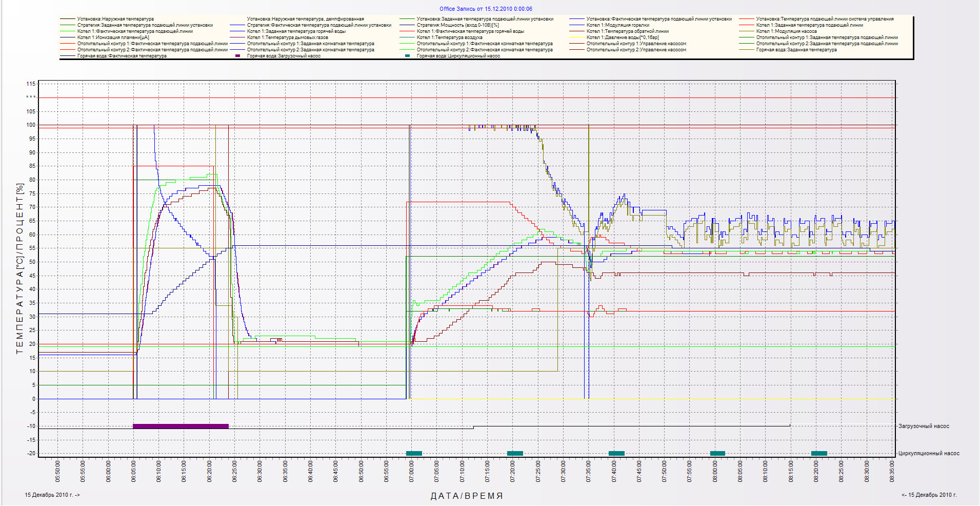The height and width of the screenshot is (506, 980).
Task: Click the purple loading pump bar on chart
Action: [x=181, y=426]
